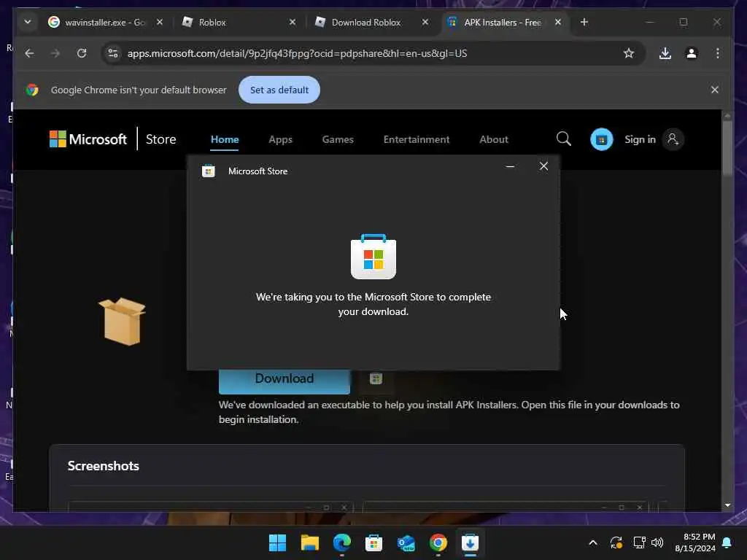Close the wavinstaller.exe tab

coord(160,22)
